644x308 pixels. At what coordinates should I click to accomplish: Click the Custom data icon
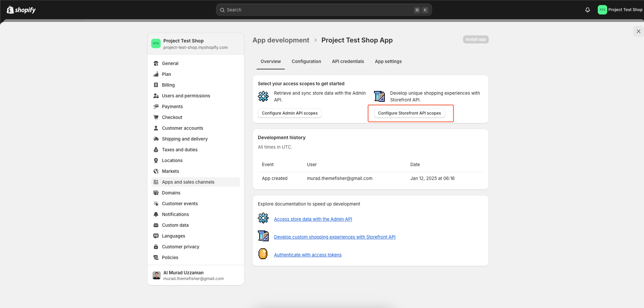click(x=156, y=225)
